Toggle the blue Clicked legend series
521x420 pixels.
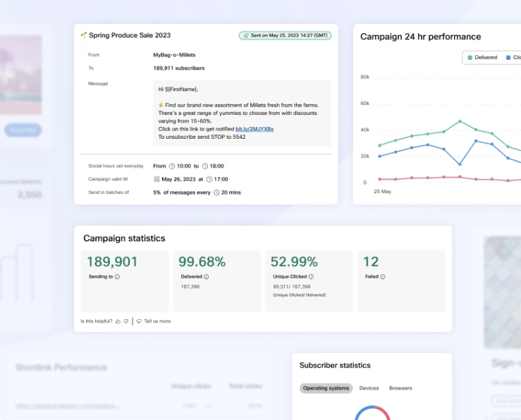tap(513, 57)
